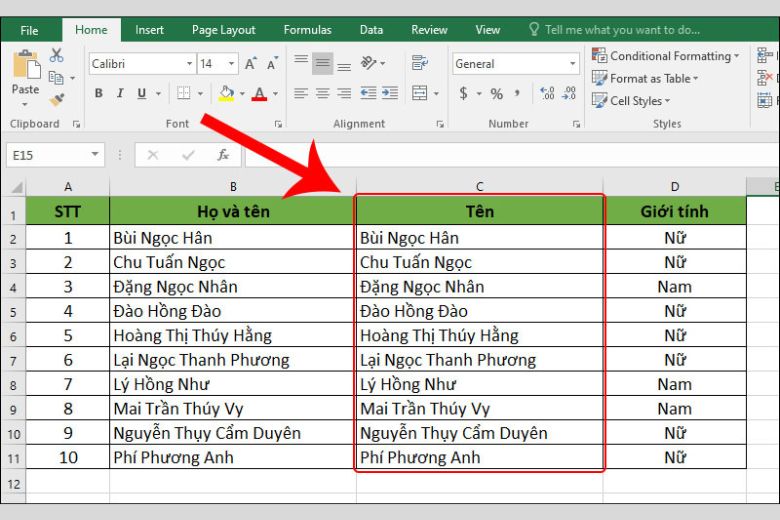The width and height of the screenshot is (780, 520).
Task: Open the font color dropdown arrow
Action: pos(275,94)
